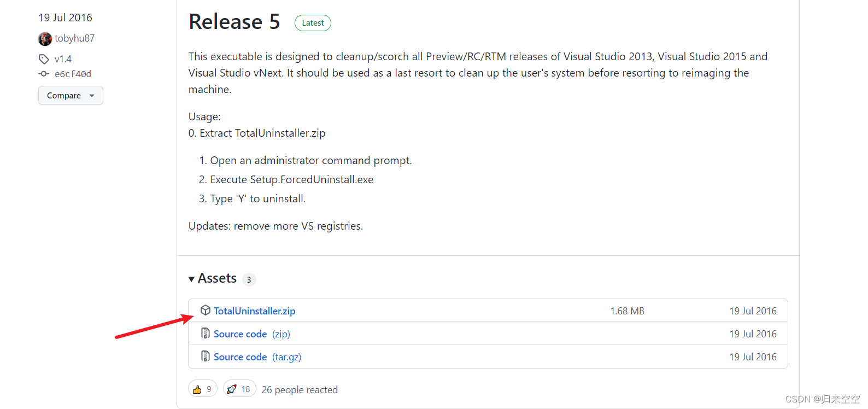Open the v1.4 tag link
The image size is (868, 409).
[x=63, y=59]
